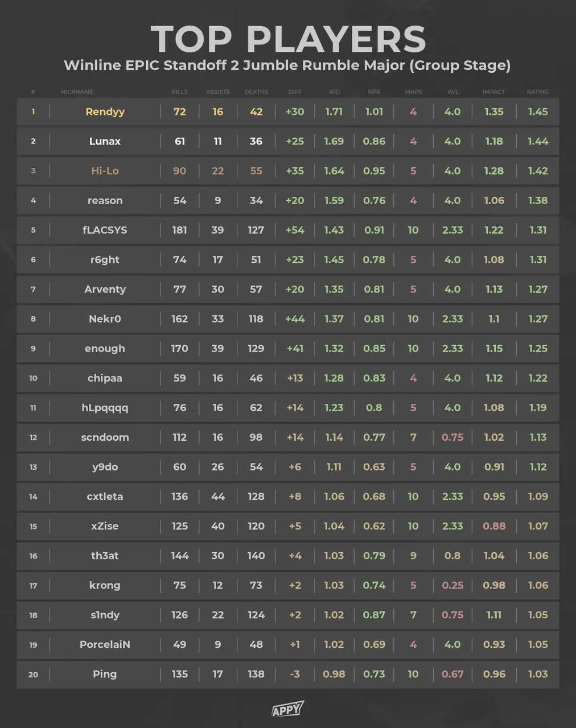Click the K/D column header
This screenshot has width=576, height=728.
(x=334, y=92)
